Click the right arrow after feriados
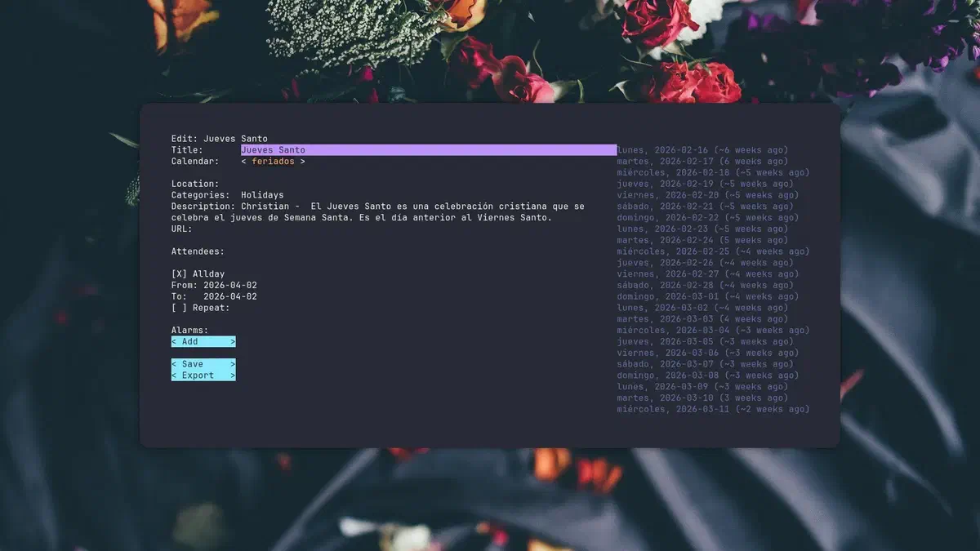This screenshot has width=980, height=551. 302,162
